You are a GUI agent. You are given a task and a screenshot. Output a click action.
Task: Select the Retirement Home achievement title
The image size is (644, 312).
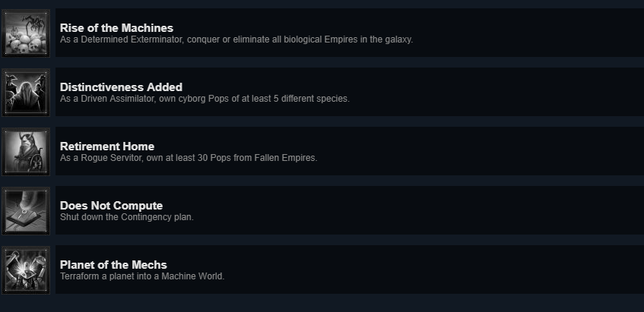click(107, 147)
